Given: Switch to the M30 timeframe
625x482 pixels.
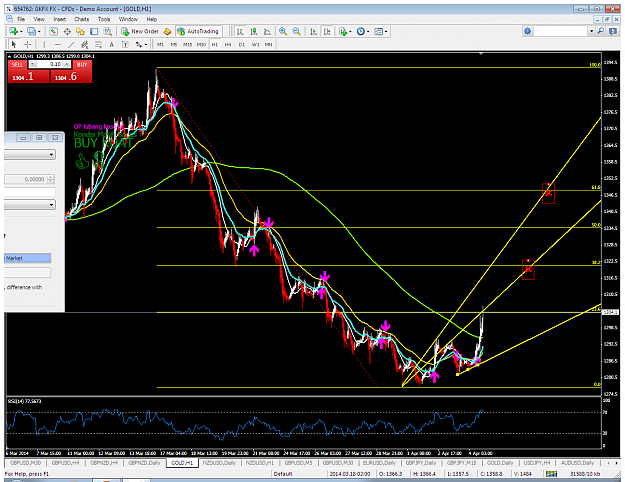Looking at the screenshot, I should click(x=201, y=45).
